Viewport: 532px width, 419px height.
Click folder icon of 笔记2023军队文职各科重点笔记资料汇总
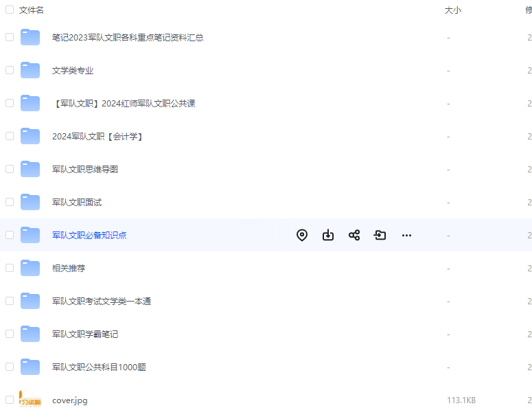[x=30, y=37]
